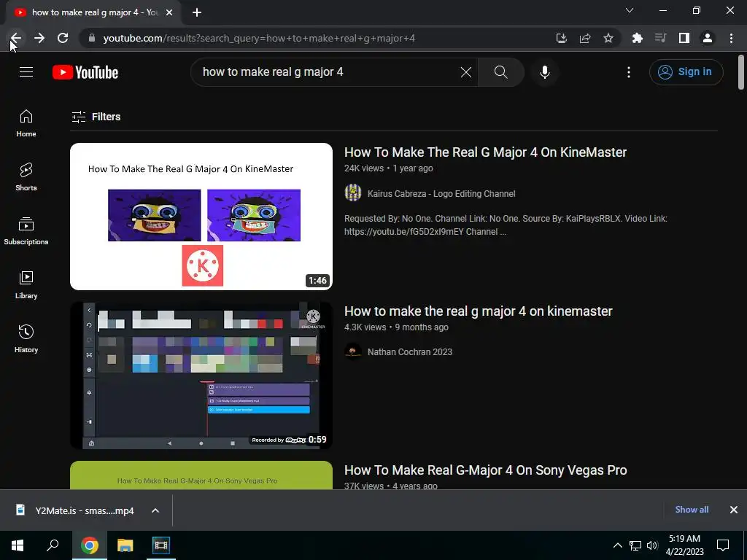Open History in sidebar
747x560 pixels.
coord(26,338)
